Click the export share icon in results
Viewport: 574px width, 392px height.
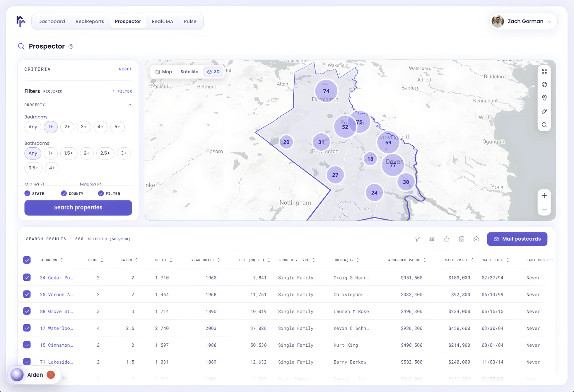pos(447,239)
